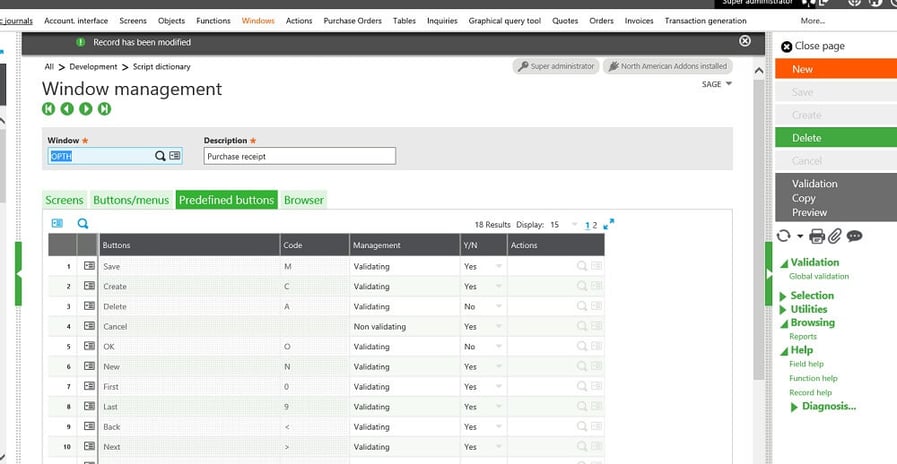Switch to the Buttons/menus tab

[x=131, y=200]
